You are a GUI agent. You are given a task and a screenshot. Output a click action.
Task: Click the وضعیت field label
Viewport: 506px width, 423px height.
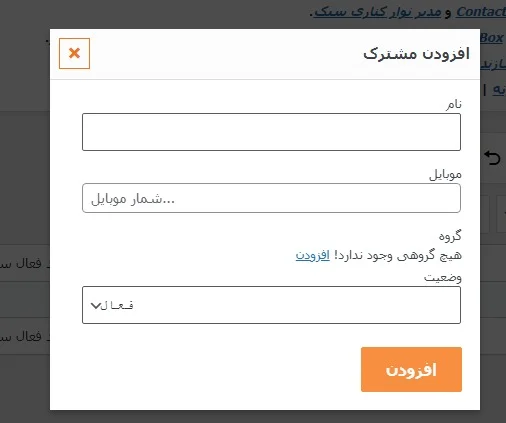coord(443,277)
